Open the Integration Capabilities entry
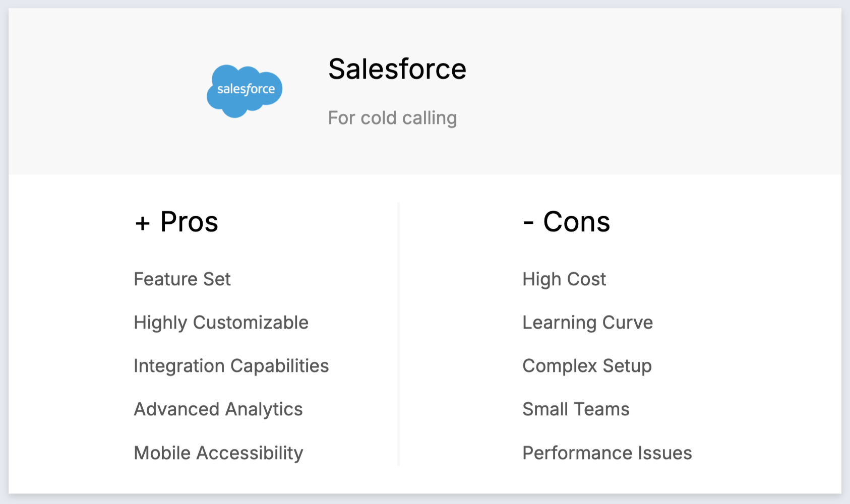 pyautogui.click(x=231, y=366)
